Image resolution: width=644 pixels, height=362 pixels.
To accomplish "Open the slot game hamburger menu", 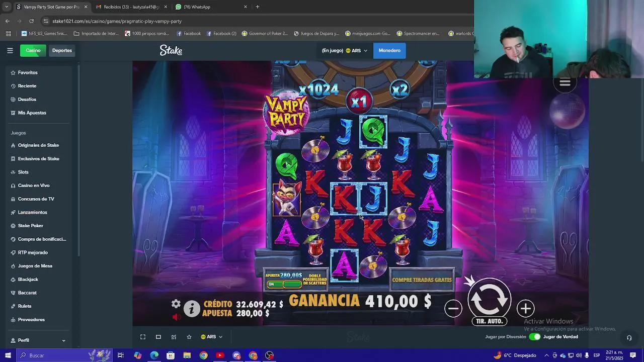I will pos(565,83).
